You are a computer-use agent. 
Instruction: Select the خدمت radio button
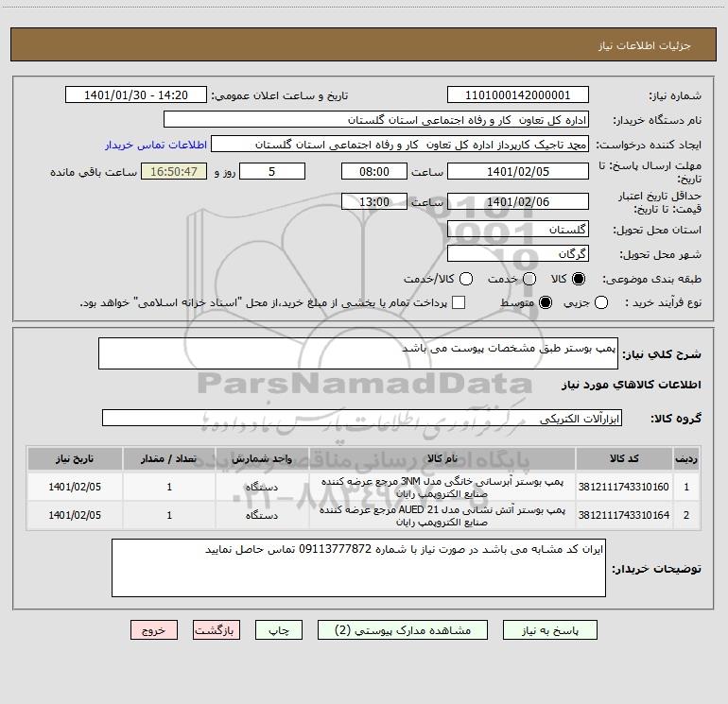[x=529, y=279]
